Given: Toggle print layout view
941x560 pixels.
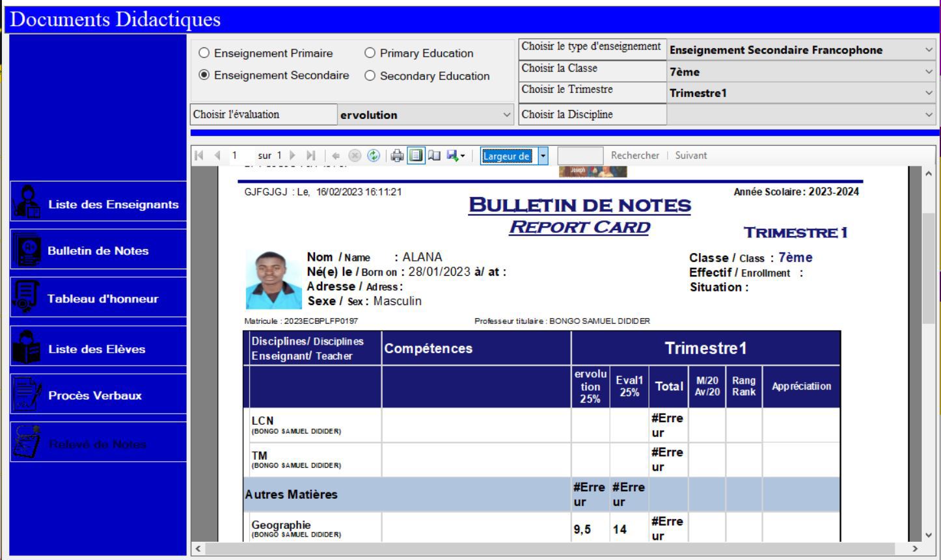Looking at the screenshot, I should tap(415, 155).
